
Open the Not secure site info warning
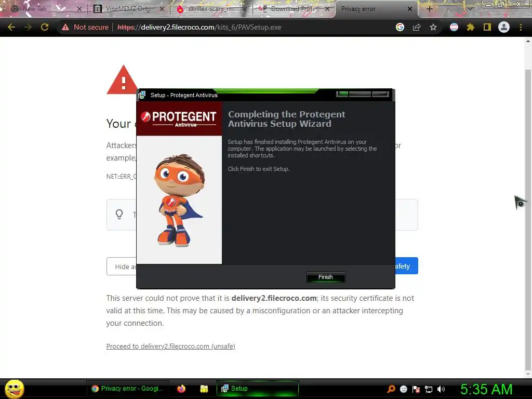pos(85,27)
